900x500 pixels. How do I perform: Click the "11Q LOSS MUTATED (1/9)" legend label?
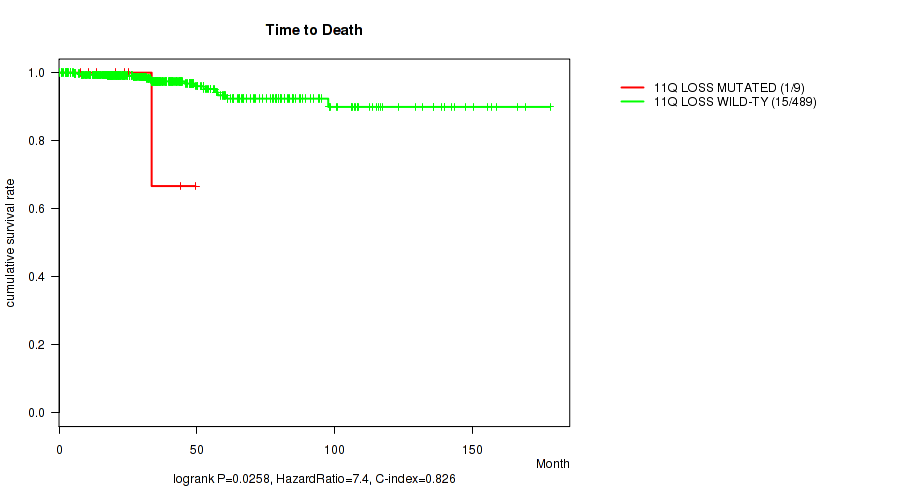pos(728,88)
